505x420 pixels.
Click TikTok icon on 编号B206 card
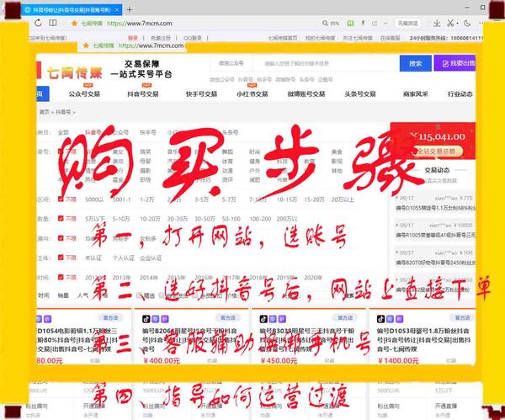click(146, 319)
